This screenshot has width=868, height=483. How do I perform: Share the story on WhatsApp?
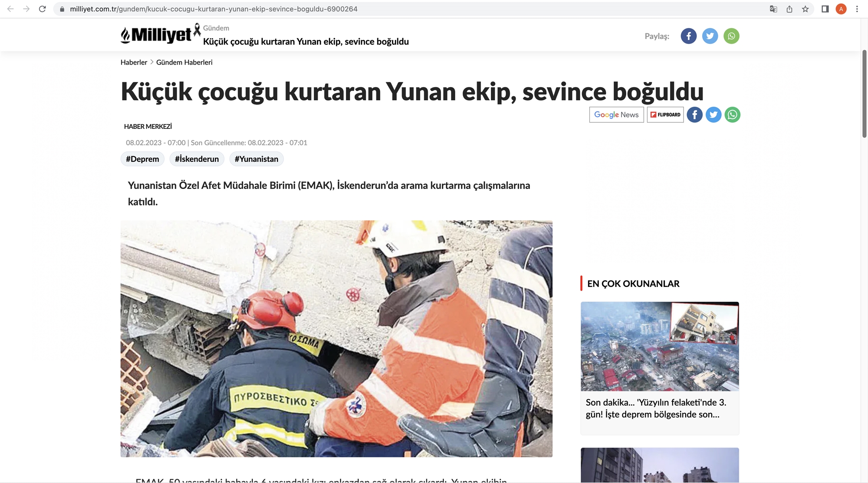click(732, 114)
